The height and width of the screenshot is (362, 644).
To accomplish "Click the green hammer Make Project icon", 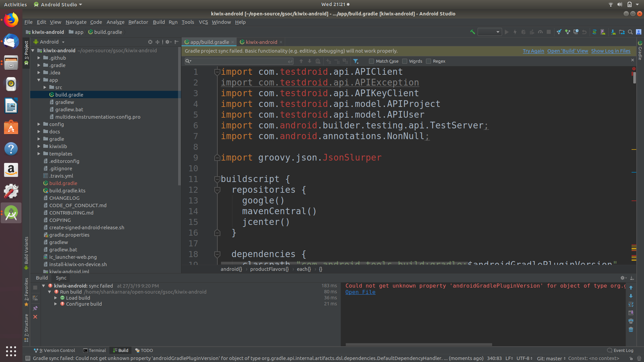I will [472, 32].
